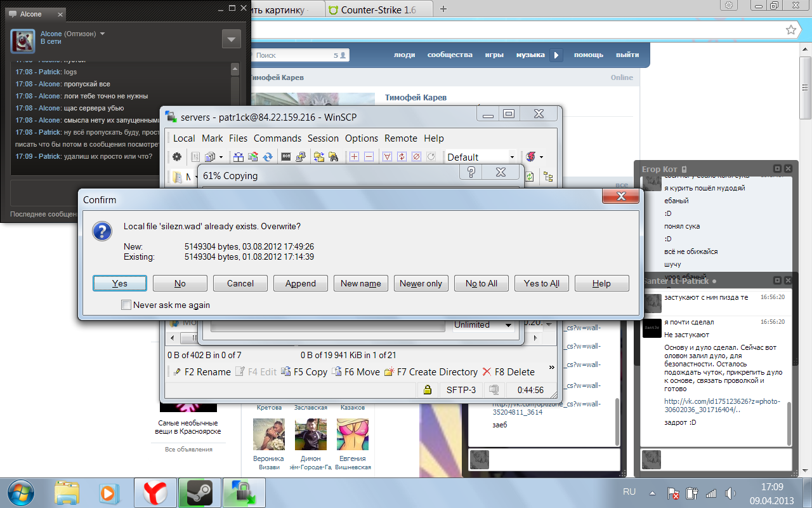Expand the WinSCP bottom toolbar overflow chevron
This screenshot has width=812, height=508.
coord(551,367)
